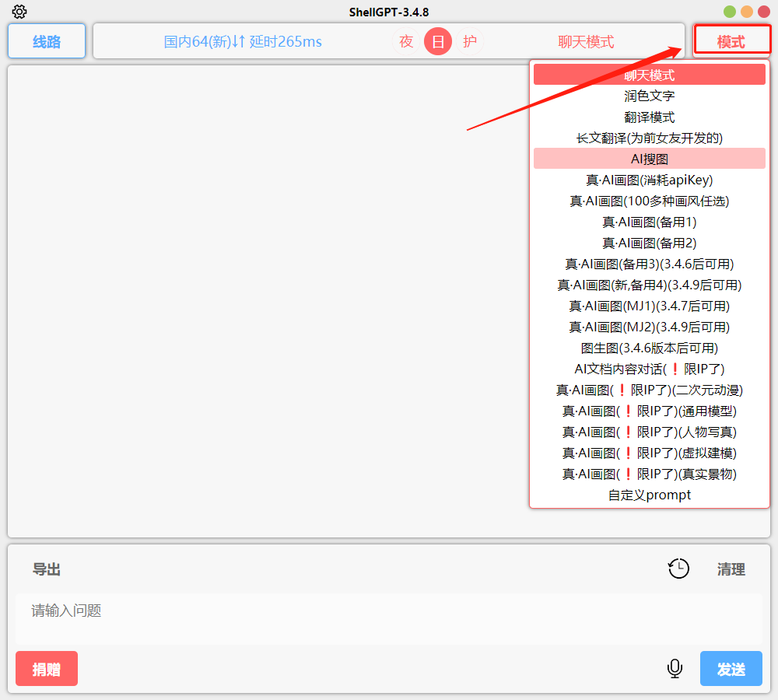Select 真·AI画图(备用3)(3.4.6后可用)

pos(650,264)
